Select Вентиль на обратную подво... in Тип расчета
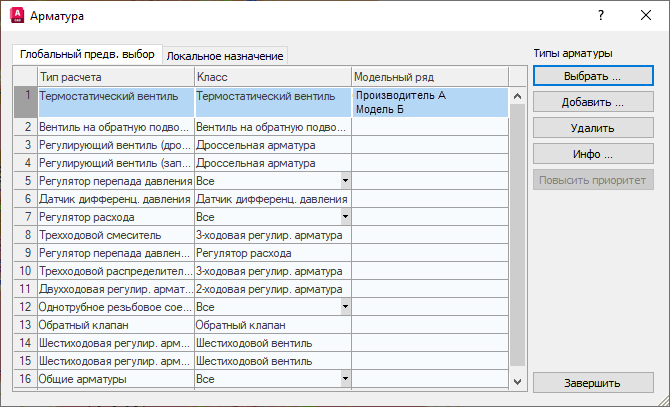Screen dimensions: 670x407 pyautogui.click(x=116, y=127)
